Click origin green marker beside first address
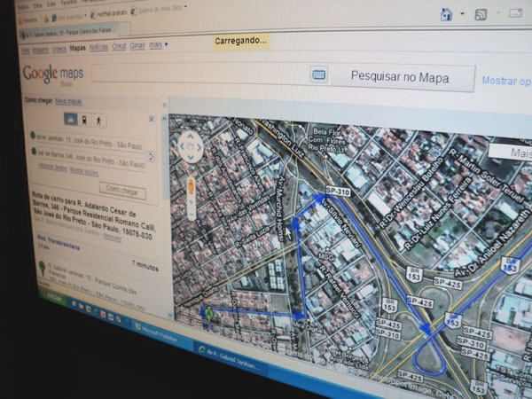532x399 pixels. [33, 136]
